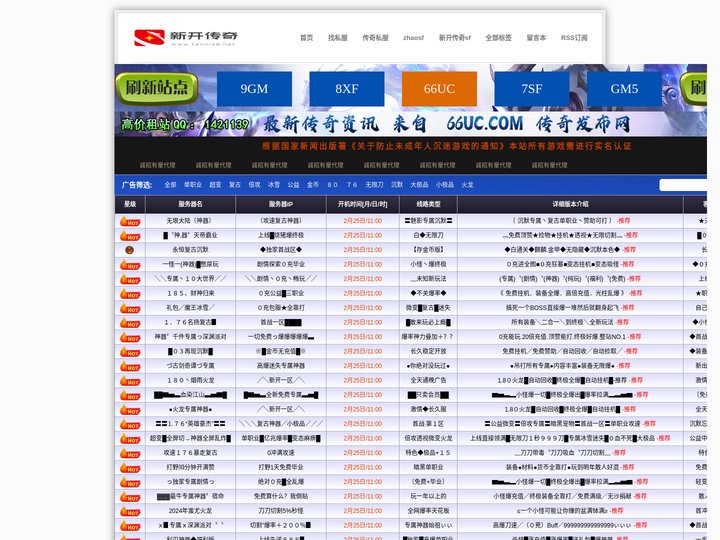The height and width of the screenshot is (540, 720).
Task: Click the 开机时间[月/日/时] column header
Action: click(363, 204)
